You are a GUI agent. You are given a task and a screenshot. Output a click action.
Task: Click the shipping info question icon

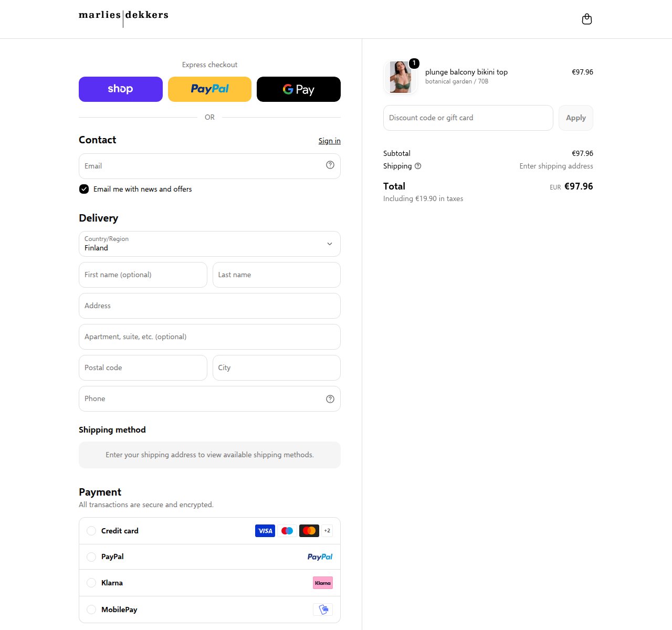click(x=418, y=166)
